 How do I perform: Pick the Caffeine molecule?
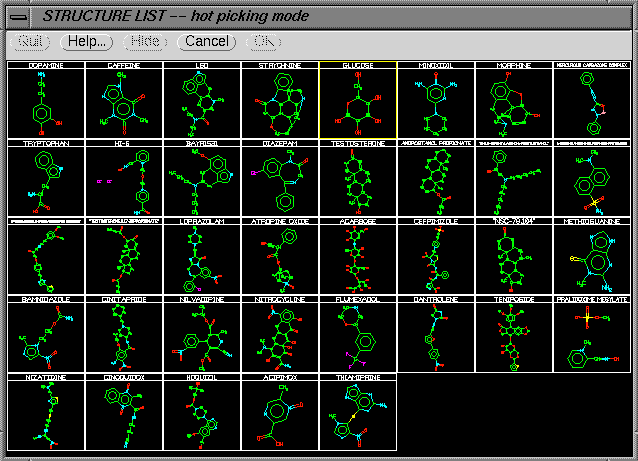[x=122, y=101]
